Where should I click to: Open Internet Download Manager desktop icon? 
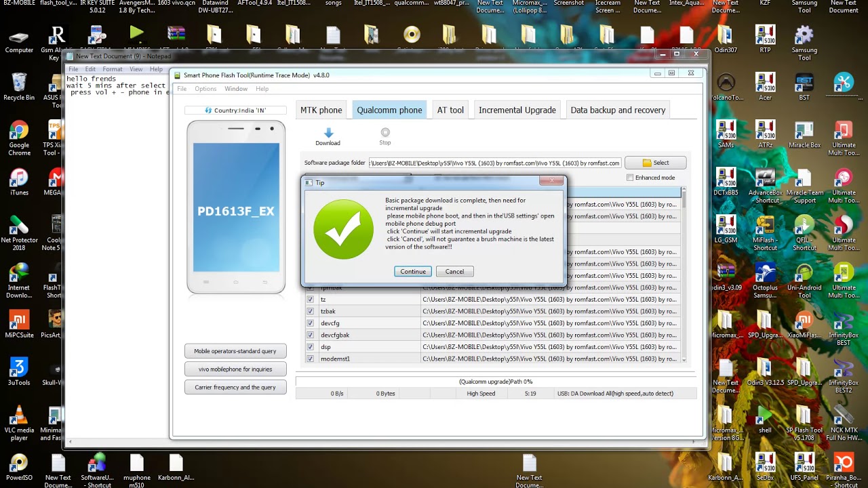coord(19,280)
